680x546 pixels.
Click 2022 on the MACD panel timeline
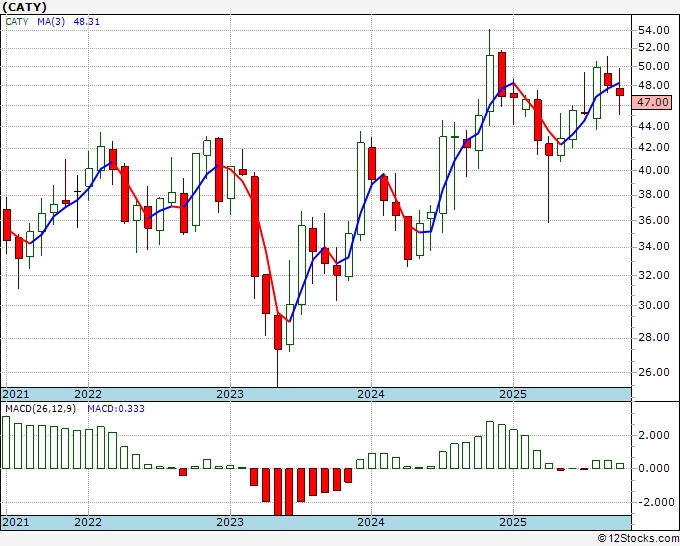tap(88, 522)
